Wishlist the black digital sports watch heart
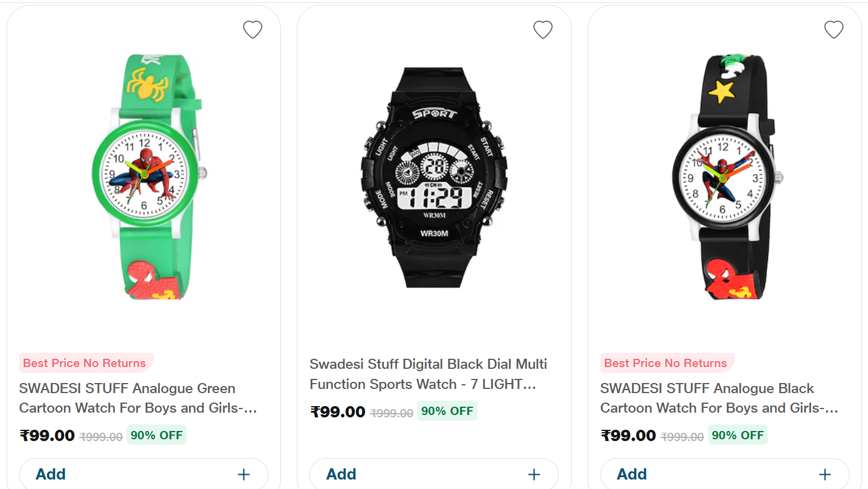Image resolution: width=868 pixels, height=489 pixels. 543,30
